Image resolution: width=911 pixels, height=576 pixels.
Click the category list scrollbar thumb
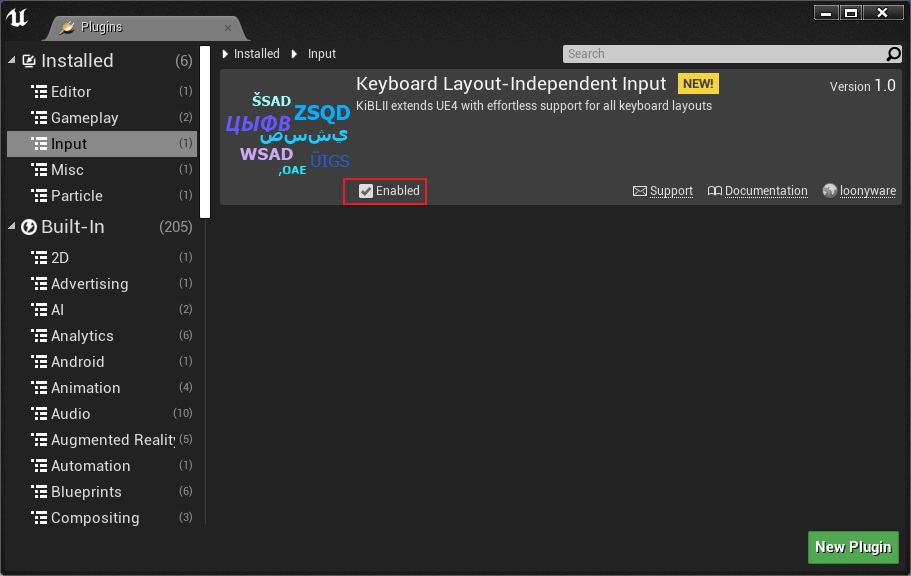[205, 132]
